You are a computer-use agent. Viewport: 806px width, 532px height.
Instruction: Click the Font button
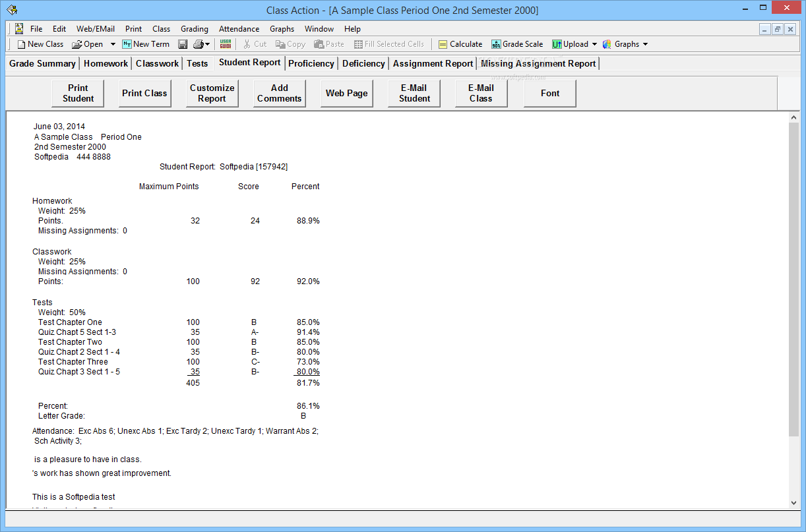pos(550,93)
